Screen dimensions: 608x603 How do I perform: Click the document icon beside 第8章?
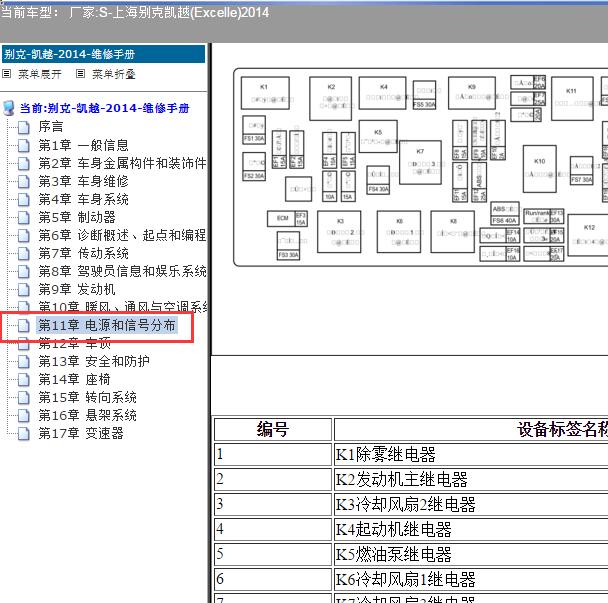(x=24, y=271)
